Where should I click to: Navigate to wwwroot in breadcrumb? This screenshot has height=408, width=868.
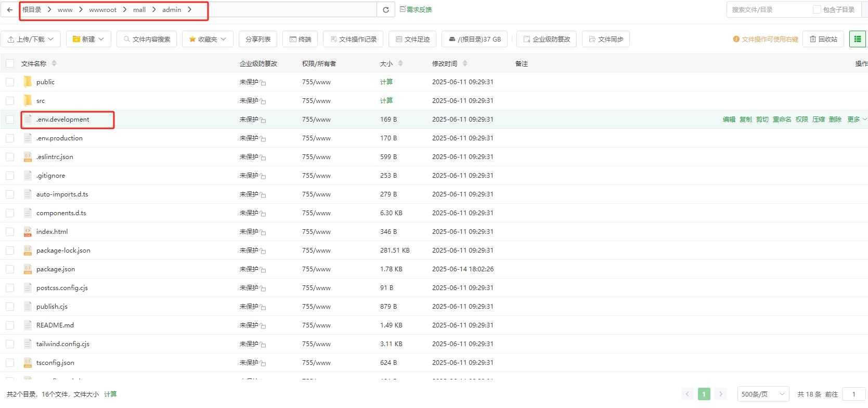[102, 10]
